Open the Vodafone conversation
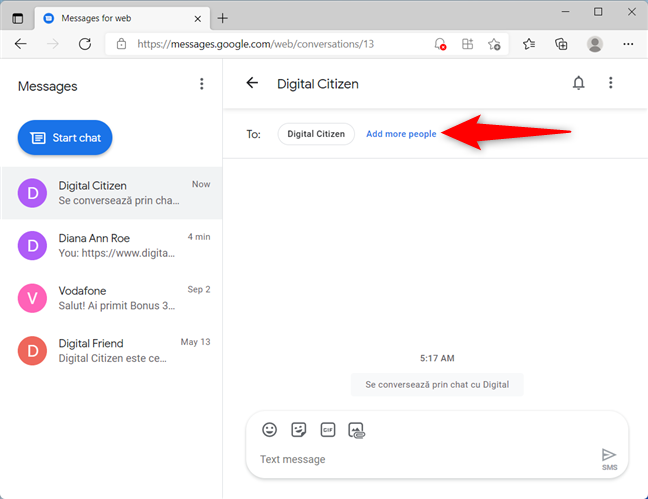The height and width of the screenshot is (499, 648). pos(112,298)
